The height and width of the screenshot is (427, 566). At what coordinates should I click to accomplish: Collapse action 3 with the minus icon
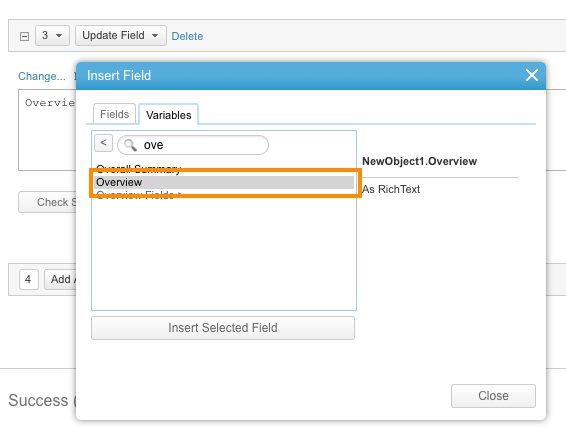[24, 36]
